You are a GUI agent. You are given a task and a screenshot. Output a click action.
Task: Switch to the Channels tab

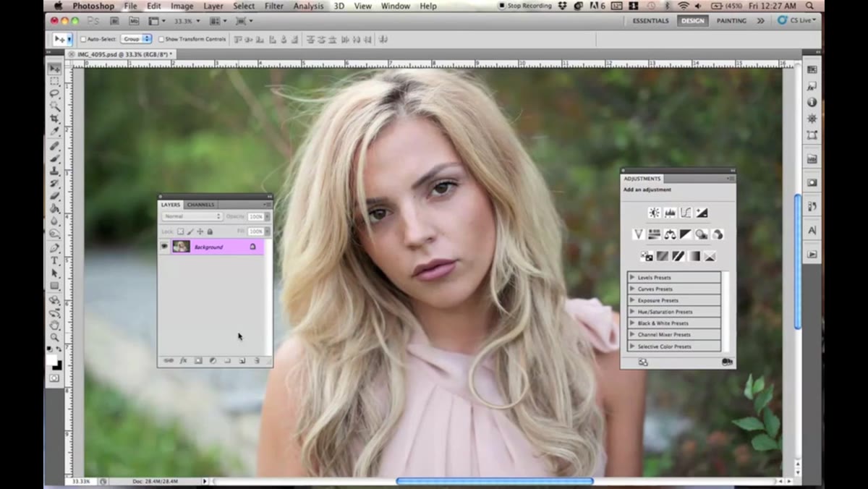[200, 205]
